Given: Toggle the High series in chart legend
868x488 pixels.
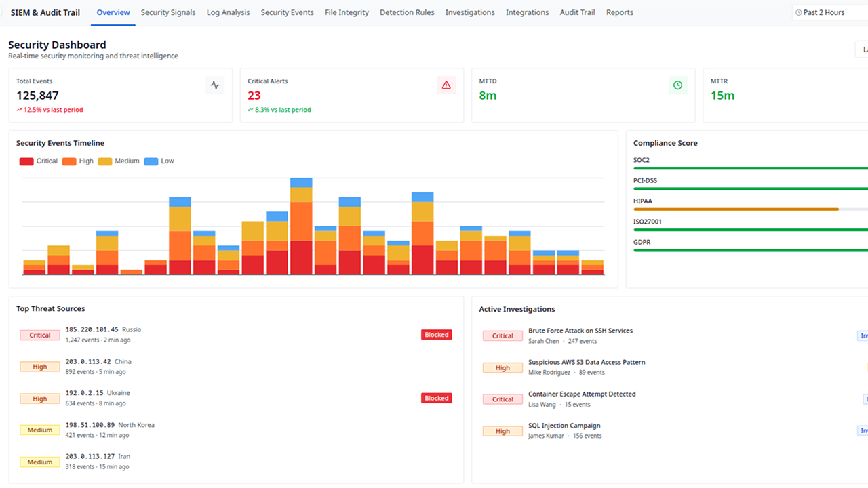Looking at the screenshot, I should (78, 161).
